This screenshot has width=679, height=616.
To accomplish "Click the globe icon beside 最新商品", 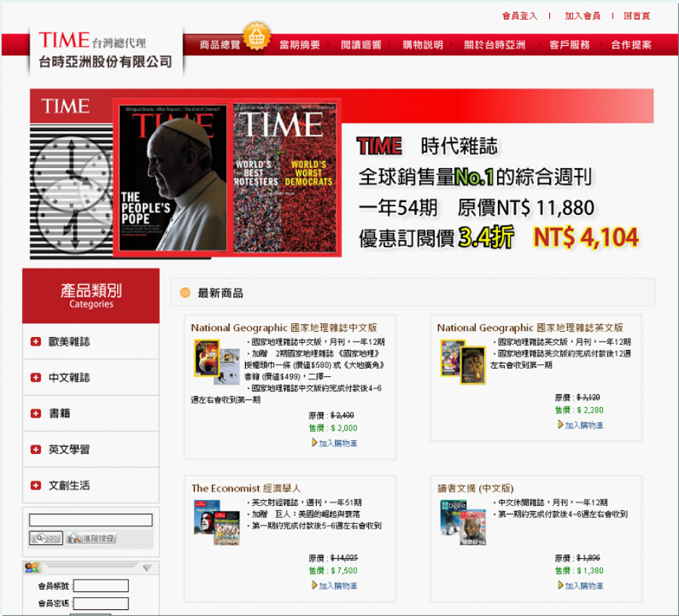I will pos(185,293).
